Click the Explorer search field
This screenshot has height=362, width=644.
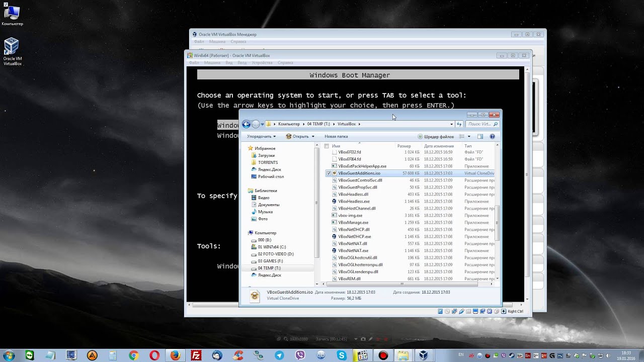pyautogui.click(x=482, y=124)
